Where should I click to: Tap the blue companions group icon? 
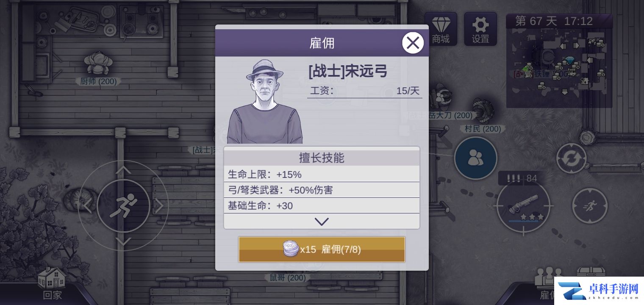(x=475, y=158)
